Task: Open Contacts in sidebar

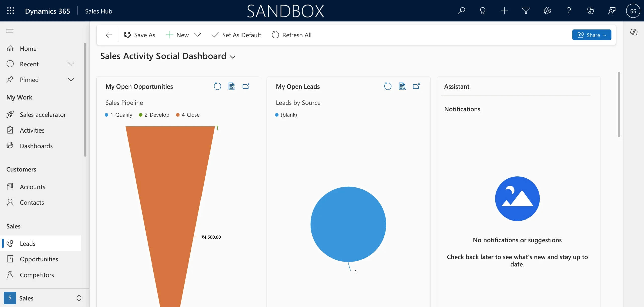Action: (41, 202)
